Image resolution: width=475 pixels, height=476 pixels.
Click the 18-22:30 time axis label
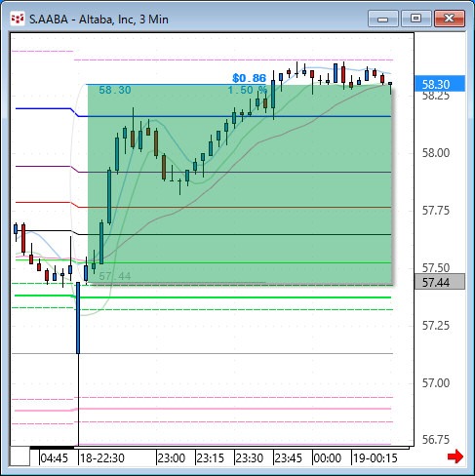pos(102,458)
